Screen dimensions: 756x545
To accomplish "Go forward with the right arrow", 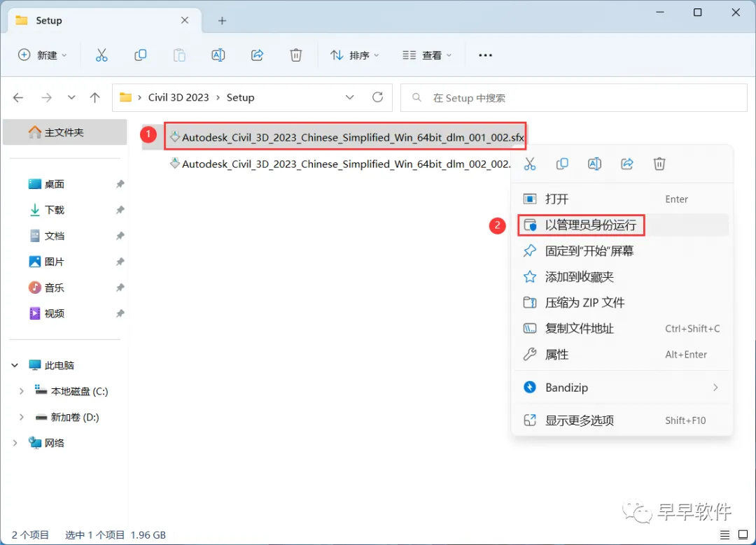I will [46, 98].
